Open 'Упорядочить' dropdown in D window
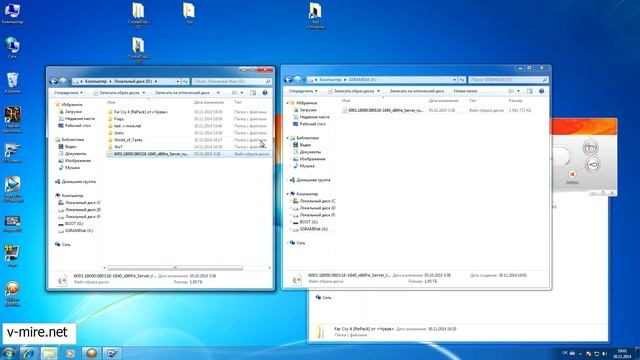This screenshot has width=640, height=360. [x=69, y=93]
